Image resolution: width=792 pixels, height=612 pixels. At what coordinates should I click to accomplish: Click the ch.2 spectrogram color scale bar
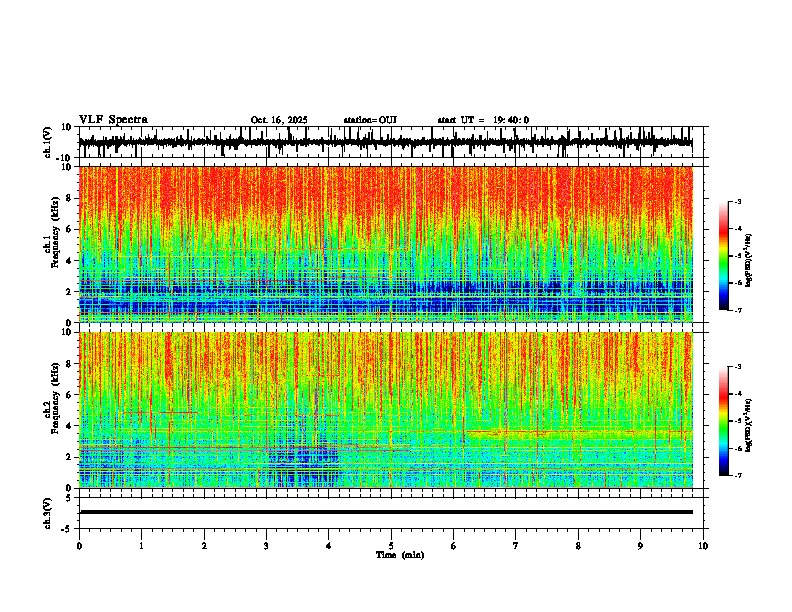point(724,421)
